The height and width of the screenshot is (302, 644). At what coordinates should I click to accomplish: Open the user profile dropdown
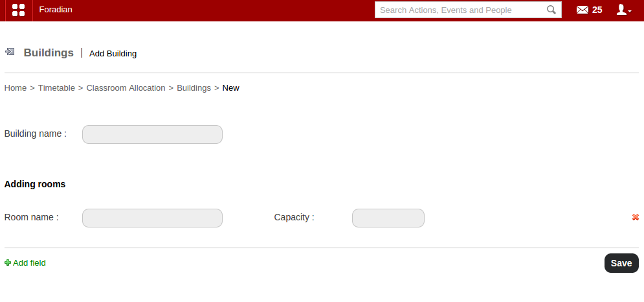coord(623,10)
